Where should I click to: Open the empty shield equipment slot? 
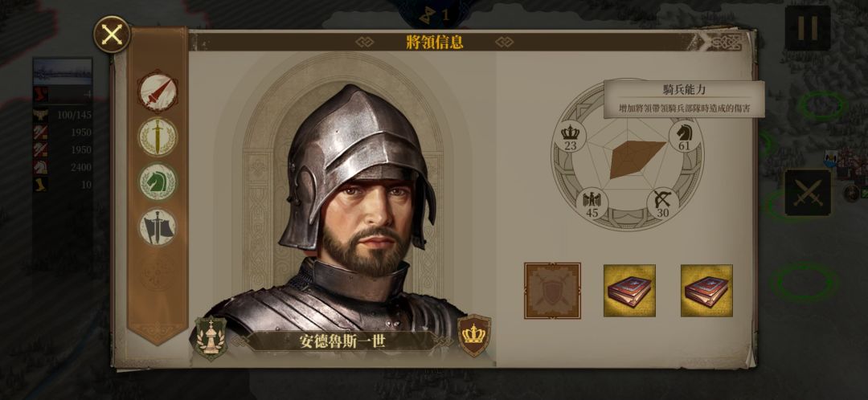[x=552, y=291]
